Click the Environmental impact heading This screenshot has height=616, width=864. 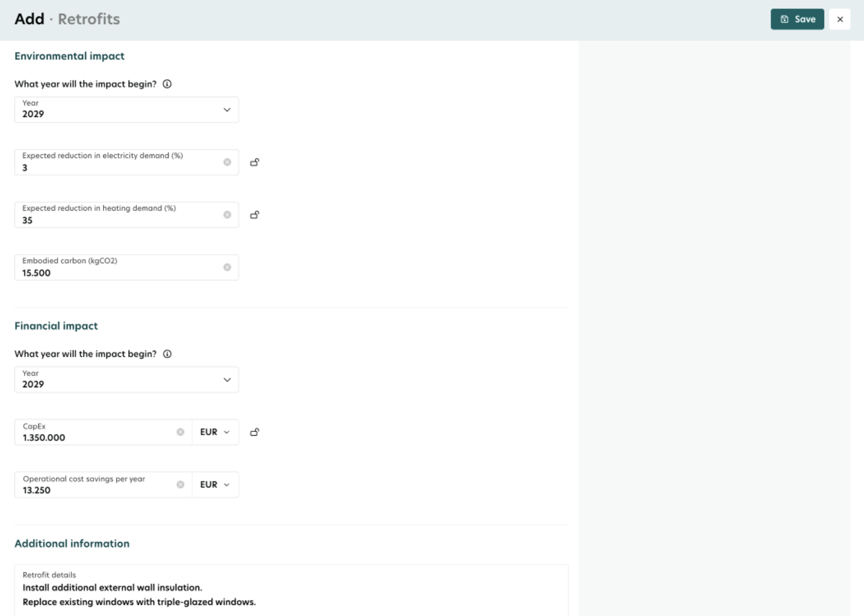(69, 56)
